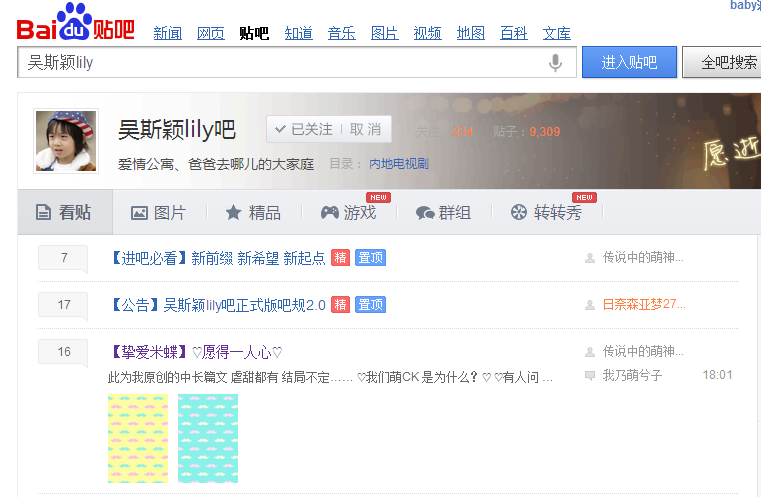Click the 看贴 document icon
Viewport: 761px width, 497px height.
[x=43, y=212]
